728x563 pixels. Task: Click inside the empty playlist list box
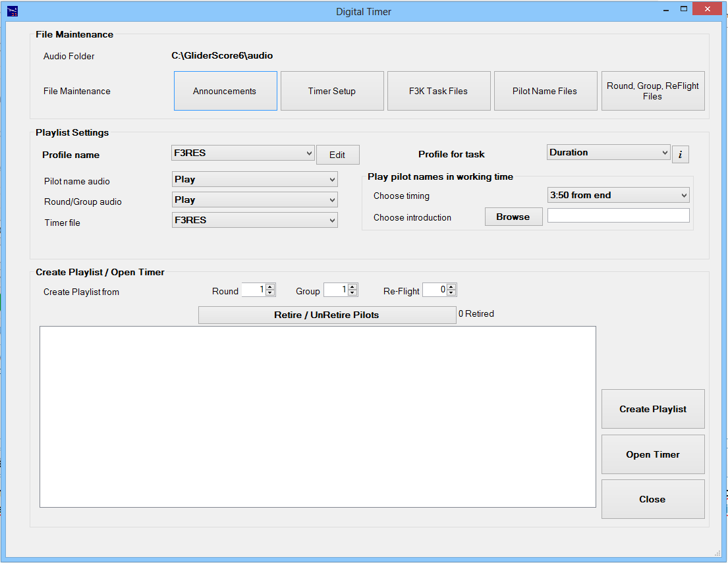point(318,417)
